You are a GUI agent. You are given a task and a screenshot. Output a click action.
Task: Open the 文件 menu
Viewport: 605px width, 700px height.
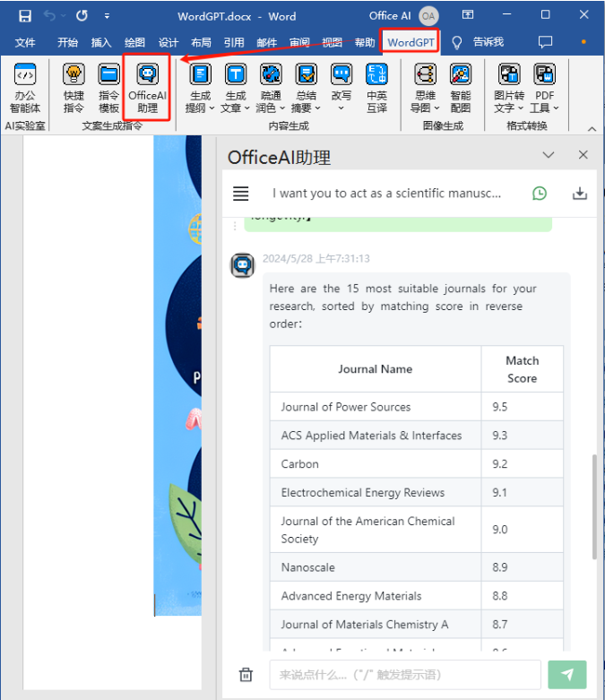(x=25, y=42)
